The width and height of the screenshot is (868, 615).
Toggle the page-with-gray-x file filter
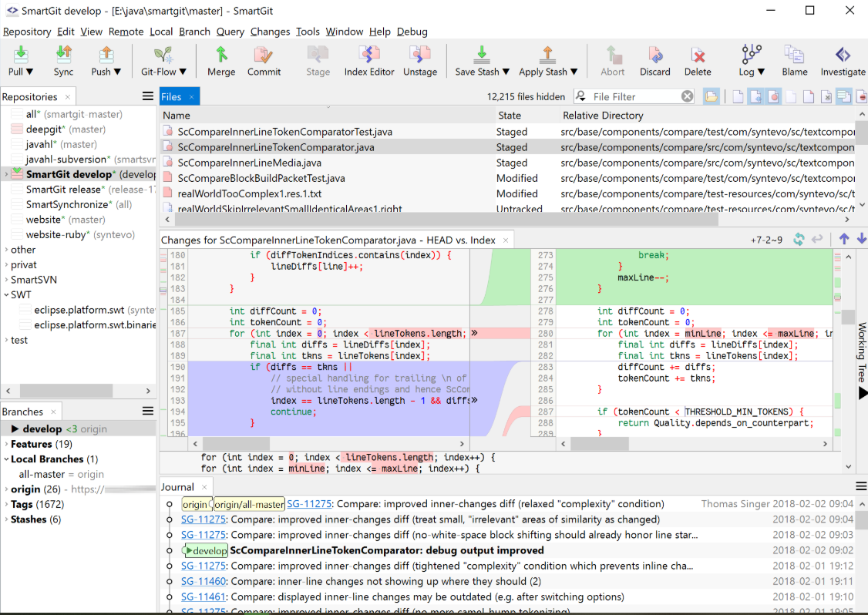[826, 96]
